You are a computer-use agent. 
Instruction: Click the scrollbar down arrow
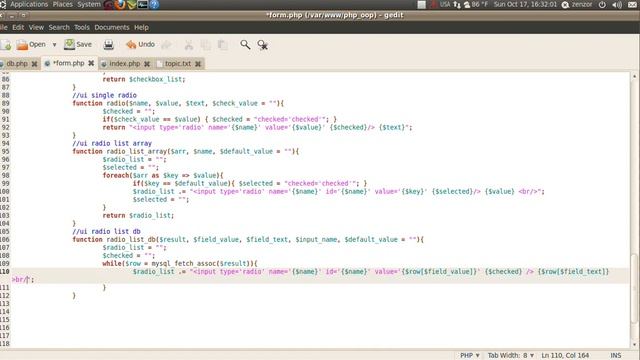(x=634, y=344)
